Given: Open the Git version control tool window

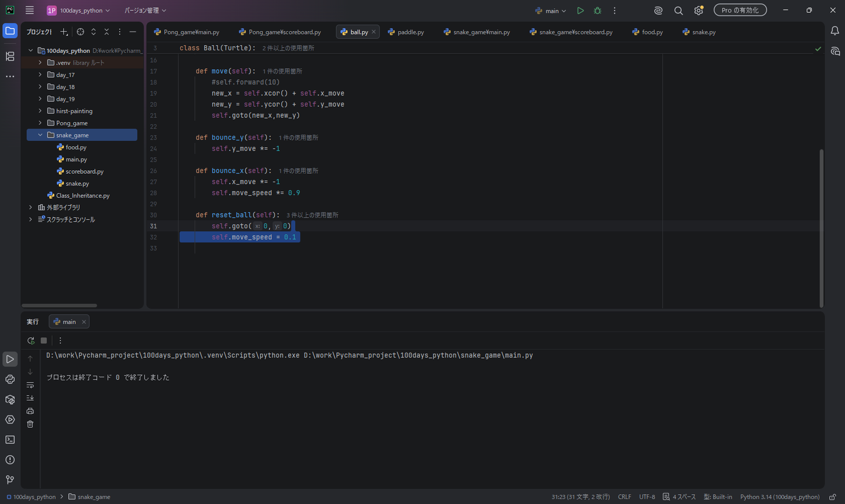Looking at the screenshot, I should coord(10,479).
